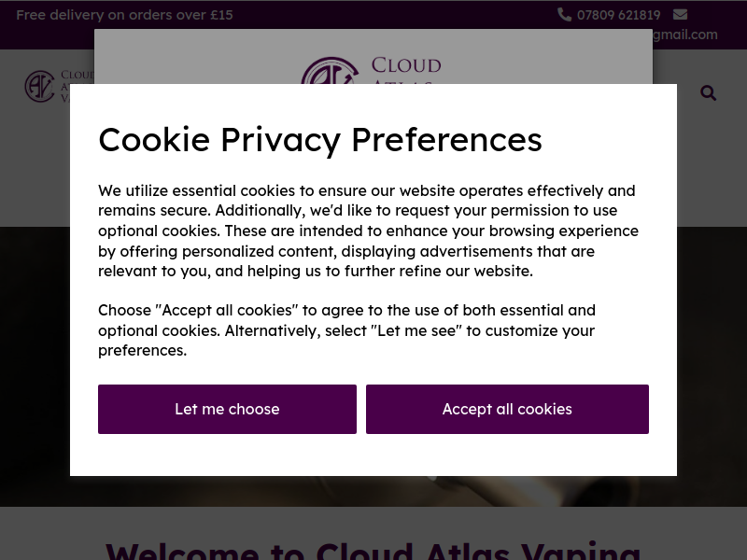Click the "Free delivery on orders over £15" notice
This screenshot has width=747, height=560.
pos(124,15)
